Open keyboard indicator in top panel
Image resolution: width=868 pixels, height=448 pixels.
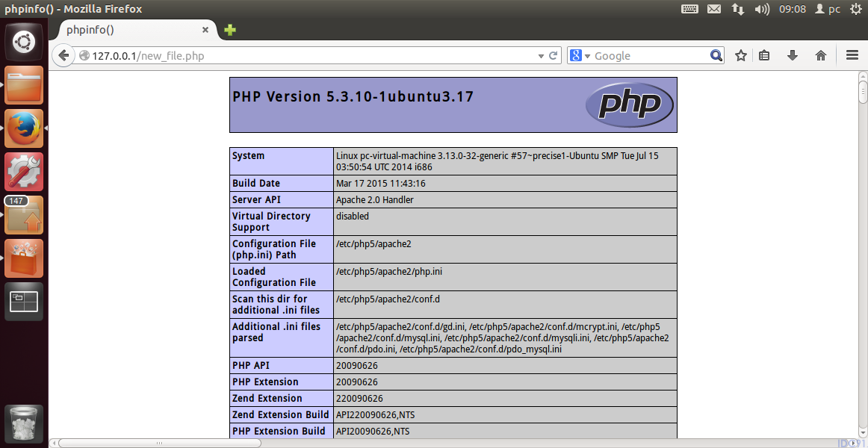click(x=689, y=9)
